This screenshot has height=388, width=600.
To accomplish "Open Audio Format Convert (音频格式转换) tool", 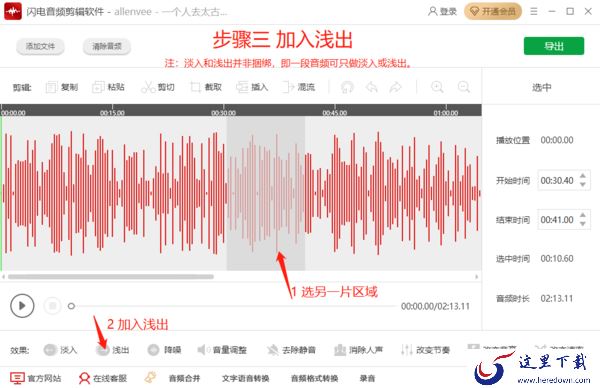I will point(314,378).
